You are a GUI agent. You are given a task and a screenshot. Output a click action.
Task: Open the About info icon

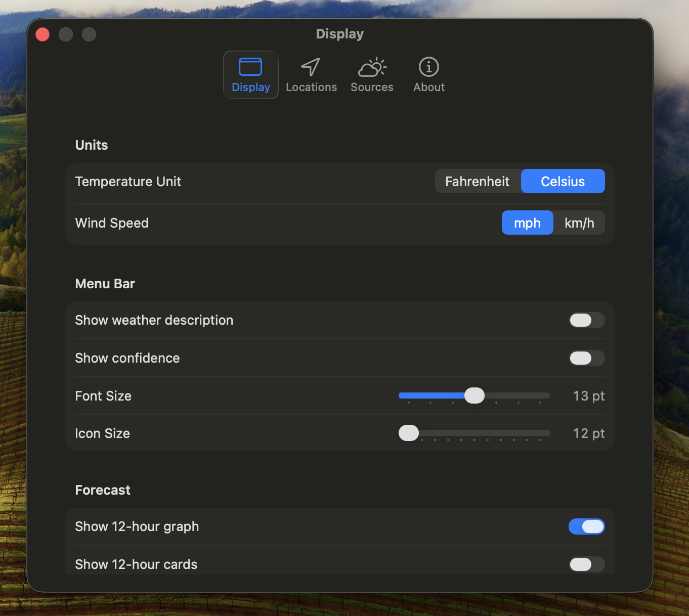429,67
